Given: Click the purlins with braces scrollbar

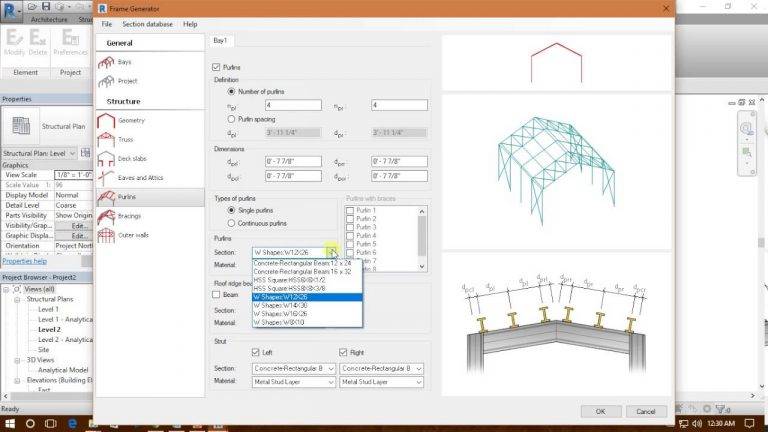Looking at the screenshot, I should pos(422,239).
